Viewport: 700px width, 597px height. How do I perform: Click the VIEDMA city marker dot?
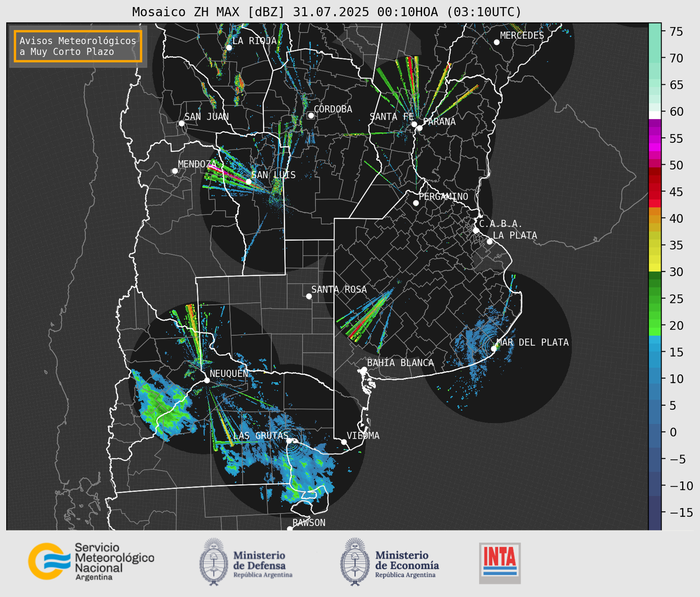(x=344, y=442)
